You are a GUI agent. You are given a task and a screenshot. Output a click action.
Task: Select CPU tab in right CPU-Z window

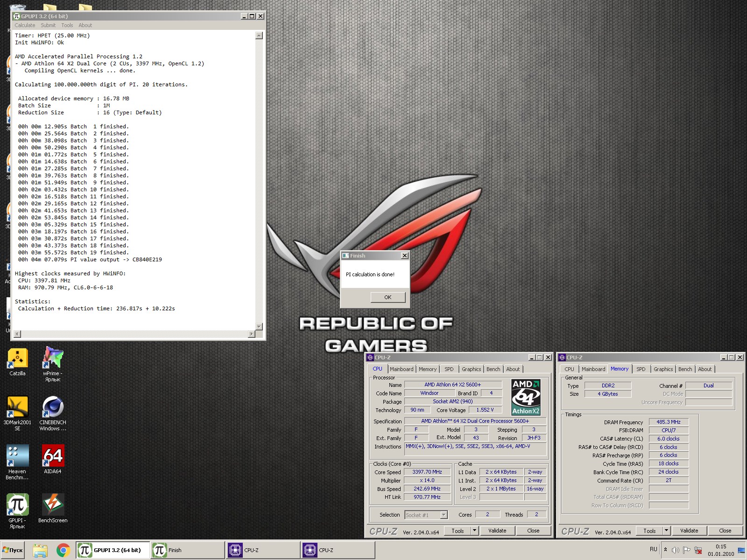tap(570, 369)
